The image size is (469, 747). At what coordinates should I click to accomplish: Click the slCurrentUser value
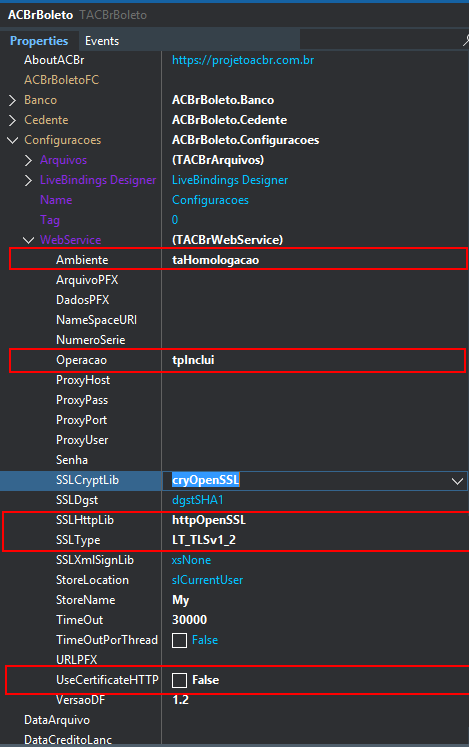pos(207,580)
